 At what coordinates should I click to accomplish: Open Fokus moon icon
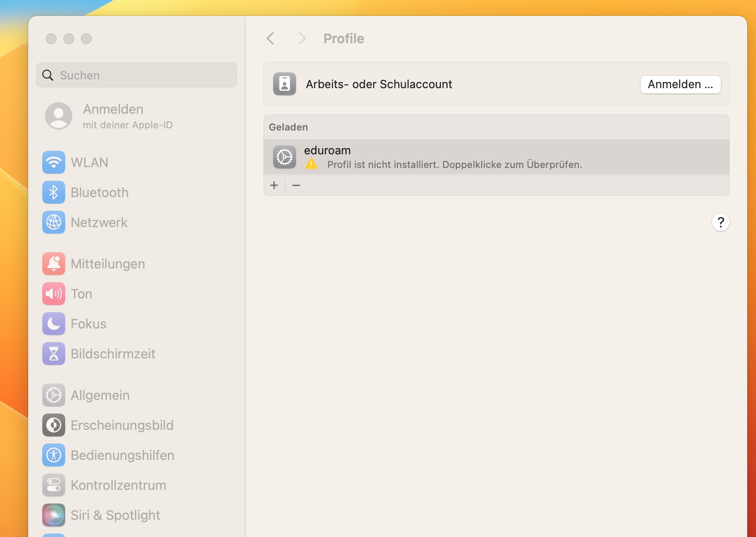click(54, 324)
